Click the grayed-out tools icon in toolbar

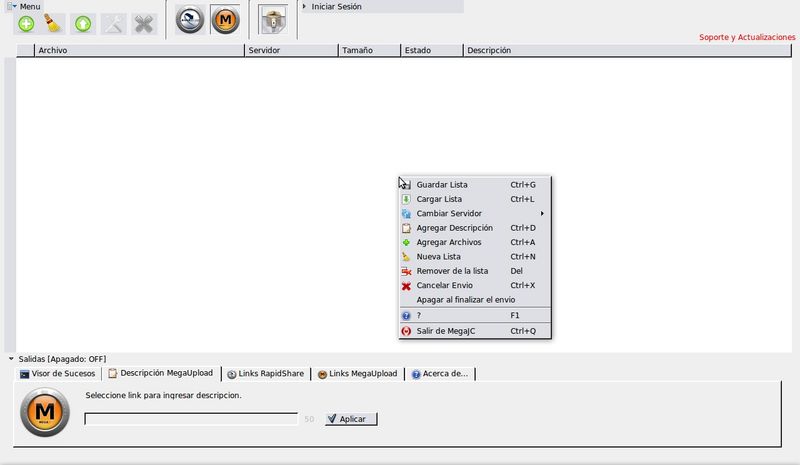[x=115, y=23]
